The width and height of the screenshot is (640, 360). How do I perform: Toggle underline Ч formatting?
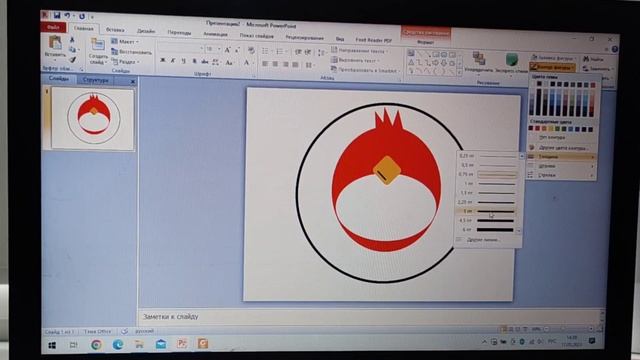coord(184,61)
